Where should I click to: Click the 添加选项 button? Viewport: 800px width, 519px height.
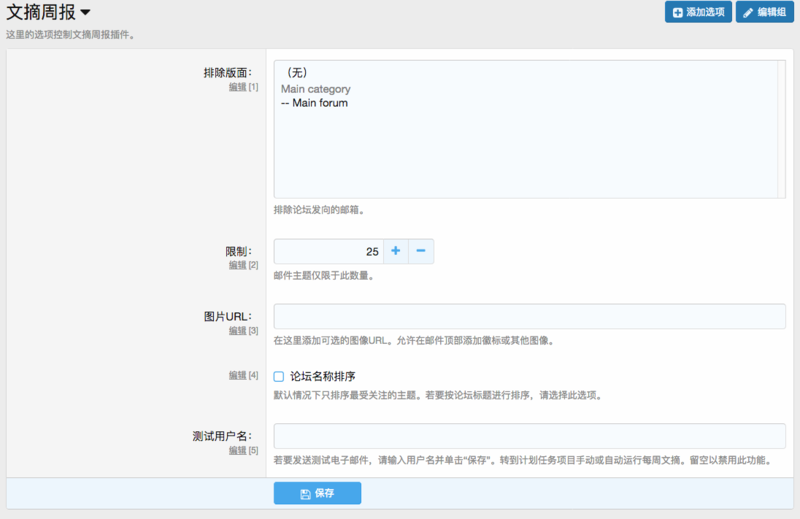pos(698,12)
